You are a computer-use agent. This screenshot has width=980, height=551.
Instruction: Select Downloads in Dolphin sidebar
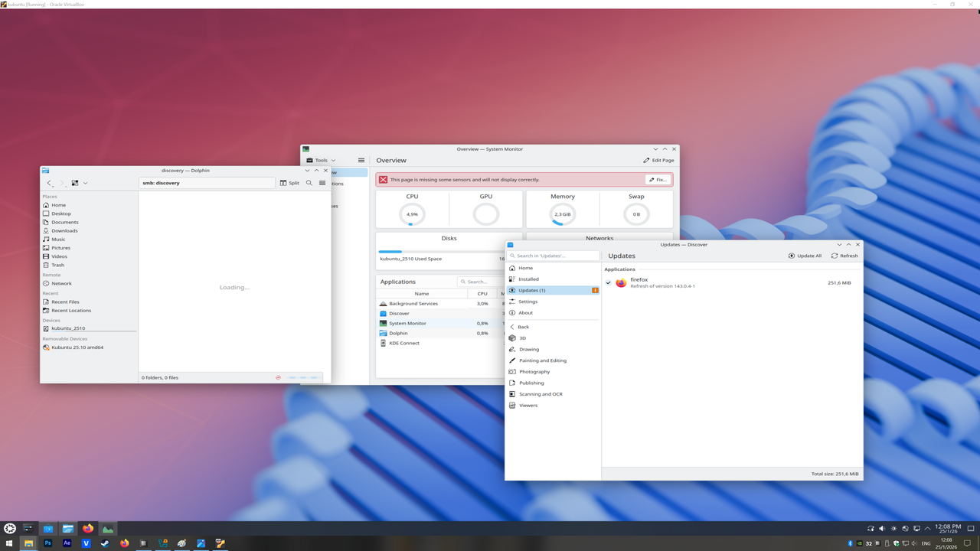click(x=89, y=230)
